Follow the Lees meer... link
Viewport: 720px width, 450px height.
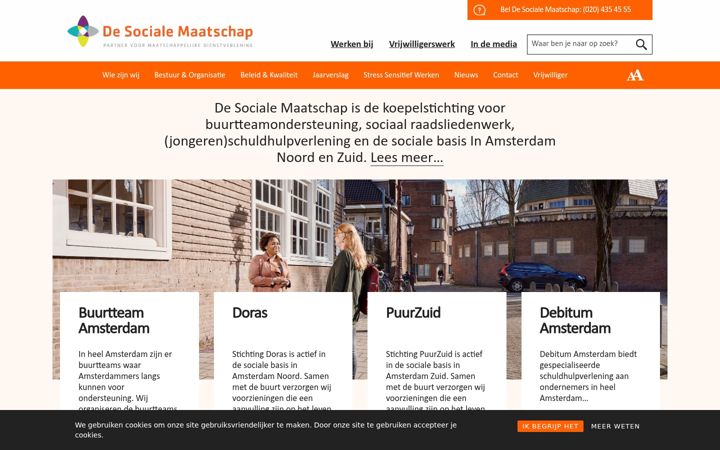(x=407, y=158)
